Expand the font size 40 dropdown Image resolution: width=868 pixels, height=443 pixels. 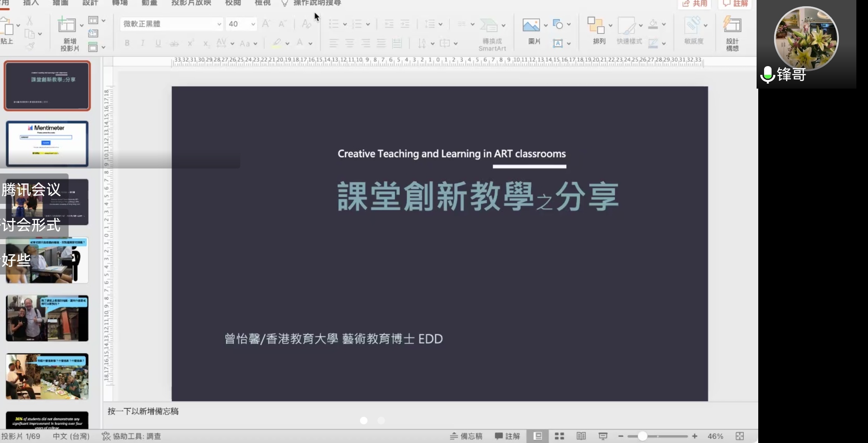point(253,24)
